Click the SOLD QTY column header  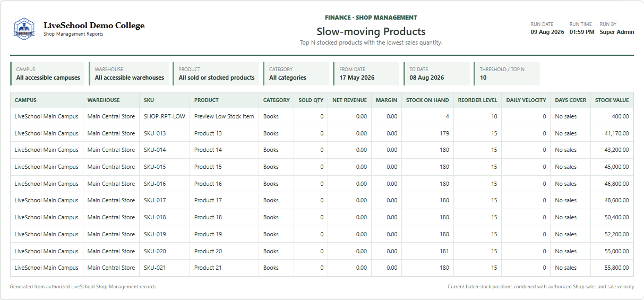click(x=311, y=100)
